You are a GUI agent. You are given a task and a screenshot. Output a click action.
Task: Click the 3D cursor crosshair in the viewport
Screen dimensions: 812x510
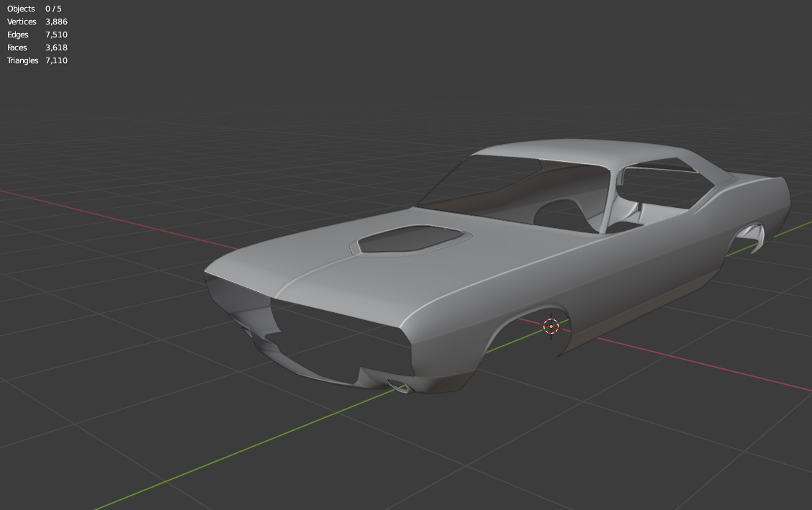[551, 327]
